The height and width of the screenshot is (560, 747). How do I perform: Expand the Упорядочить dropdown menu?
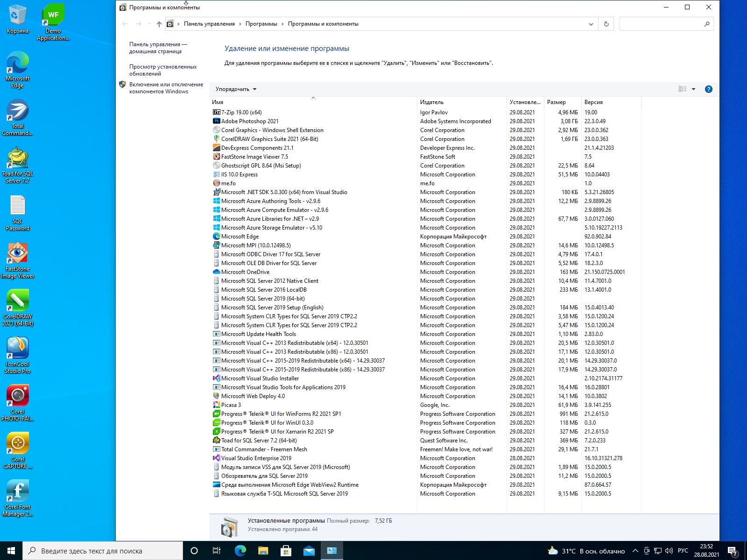[x=236, y=89]
